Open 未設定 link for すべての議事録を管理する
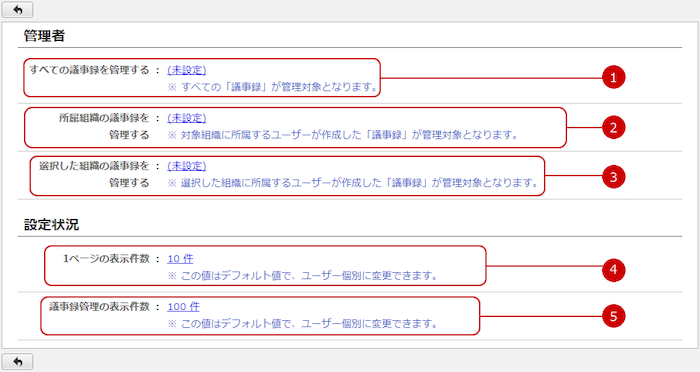This screenshot has height=372, width=700. (187, 70)
